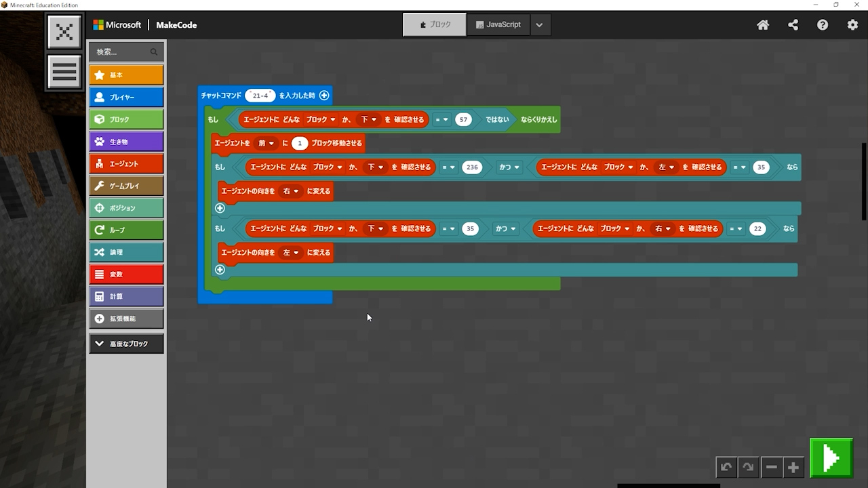This screenshot has width=868, height=488.
Task: Edit the 236 value field
Action: click(x=472, y=167)
